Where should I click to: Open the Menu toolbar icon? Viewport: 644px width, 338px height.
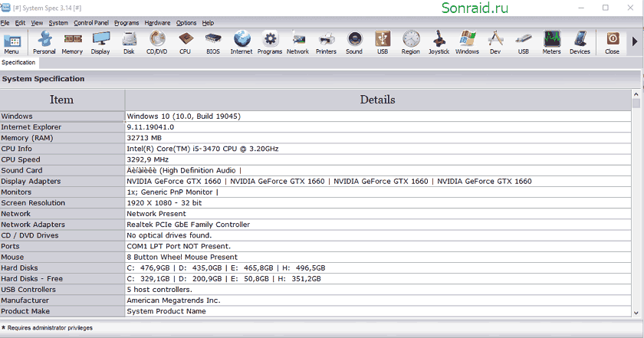[11, 43]
